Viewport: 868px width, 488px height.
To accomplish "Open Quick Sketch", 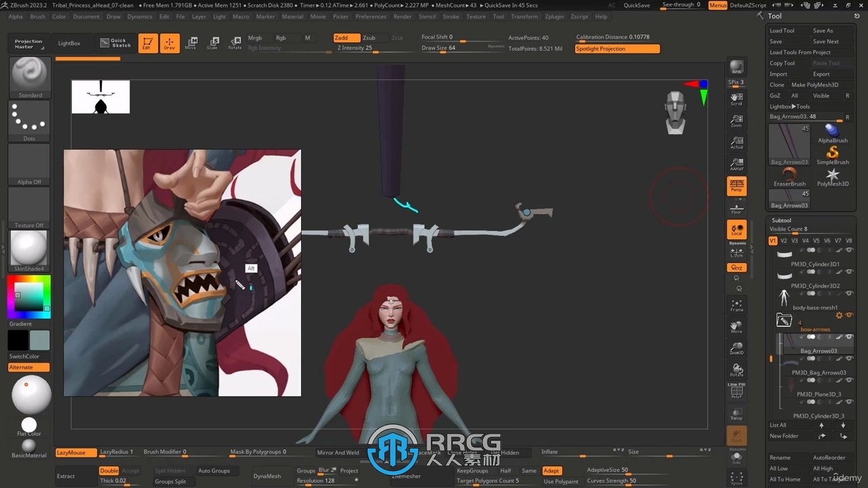I will click(x=115, y=43).
